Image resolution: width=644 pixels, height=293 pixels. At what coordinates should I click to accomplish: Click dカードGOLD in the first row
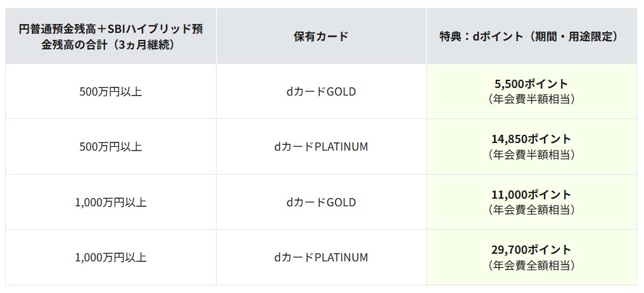click(x=321, y=92)
